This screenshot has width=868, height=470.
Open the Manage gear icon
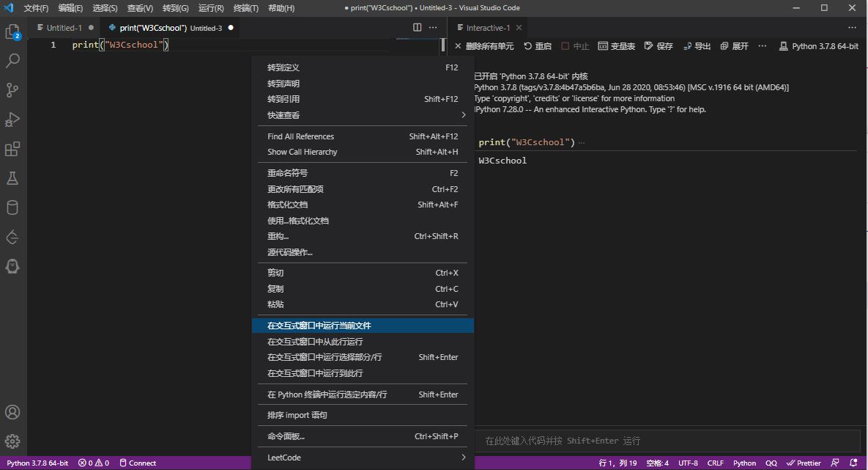click(x=12, y=441)
